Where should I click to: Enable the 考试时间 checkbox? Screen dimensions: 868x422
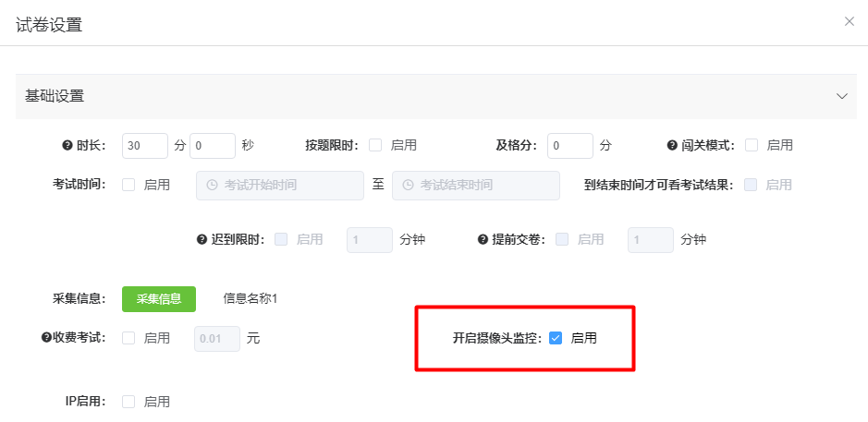[128, 185]
